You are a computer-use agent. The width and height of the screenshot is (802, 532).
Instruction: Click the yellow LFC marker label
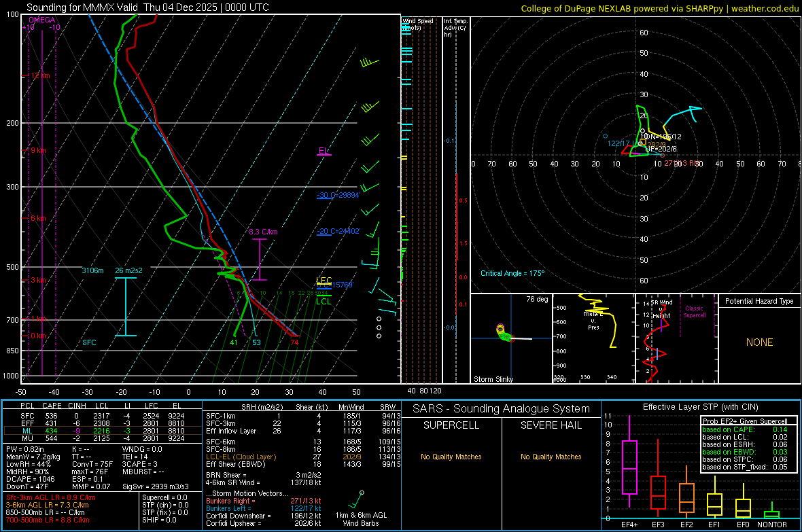pyautogui.click(x=324, y=281)
